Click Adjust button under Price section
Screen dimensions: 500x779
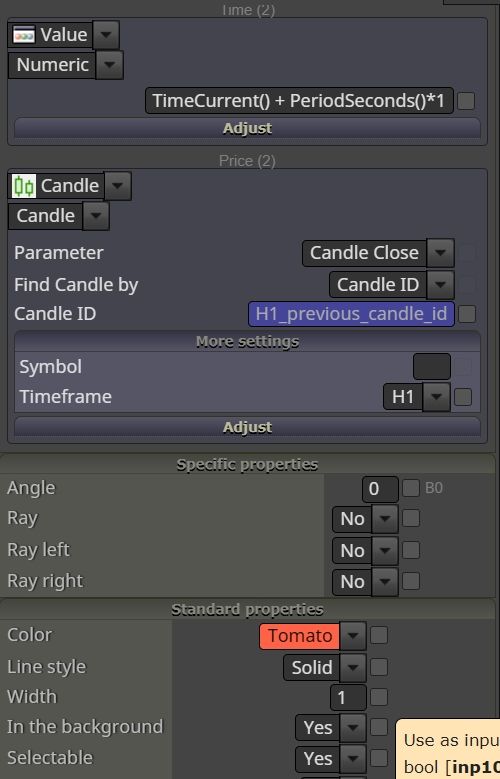[x=248, y=427]
